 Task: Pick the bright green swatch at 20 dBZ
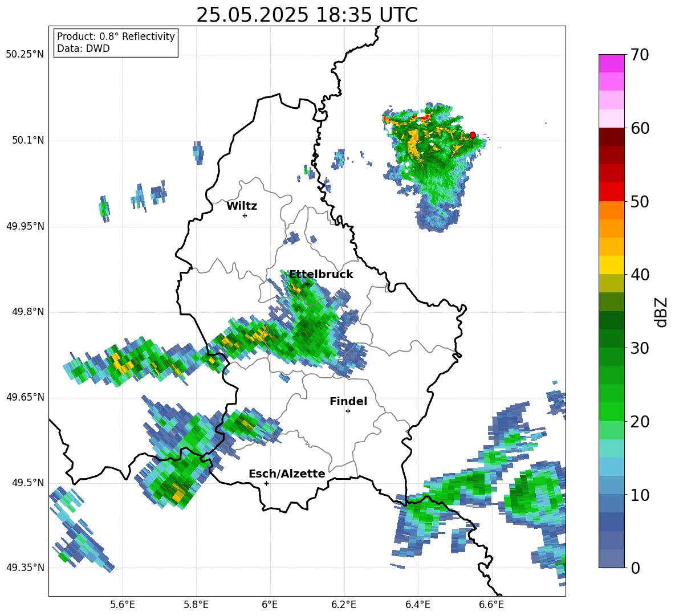pos(611,412)
